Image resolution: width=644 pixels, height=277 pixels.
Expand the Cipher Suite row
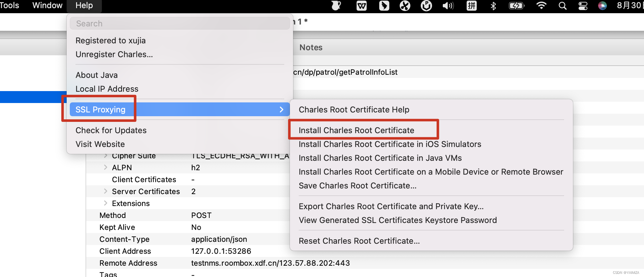(106, 155)
